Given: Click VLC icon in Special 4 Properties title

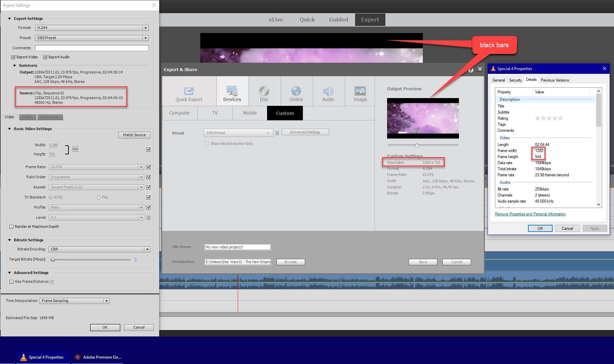Looking at the screenshot, I should click(x=493, y=68).
